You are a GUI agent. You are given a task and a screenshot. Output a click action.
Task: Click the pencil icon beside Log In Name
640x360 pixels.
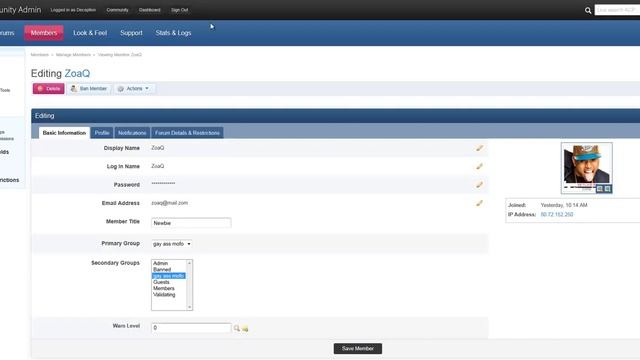[x=480, y=166]
